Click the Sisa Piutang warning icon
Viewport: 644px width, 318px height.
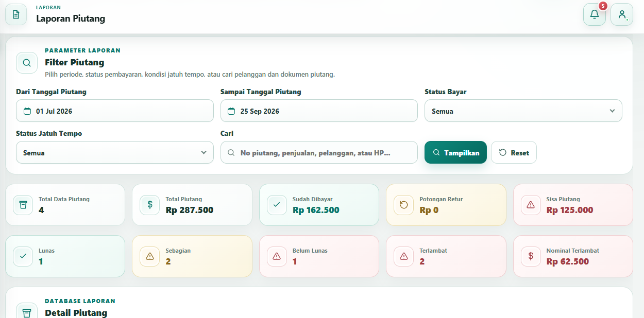point(531,205)
